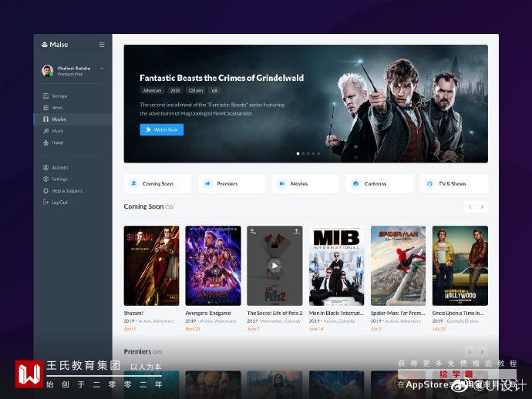Open Account in the sidebar

[x=59, y=167]
